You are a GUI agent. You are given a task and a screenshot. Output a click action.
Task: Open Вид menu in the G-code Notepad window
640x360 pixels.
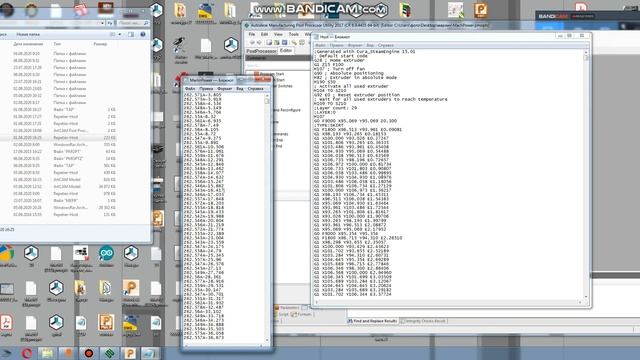click(370, 45)
